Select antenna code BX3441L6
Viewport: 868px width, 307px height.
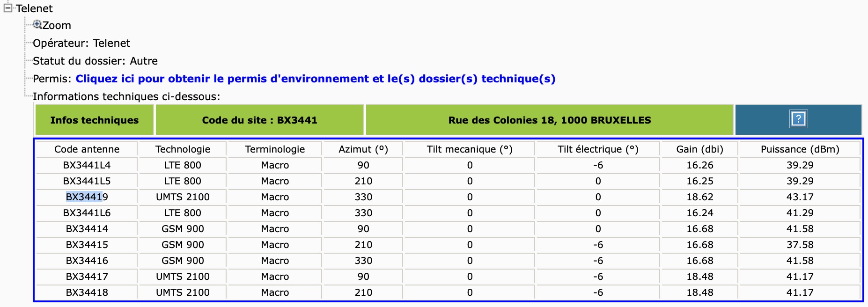click(87, 213)
